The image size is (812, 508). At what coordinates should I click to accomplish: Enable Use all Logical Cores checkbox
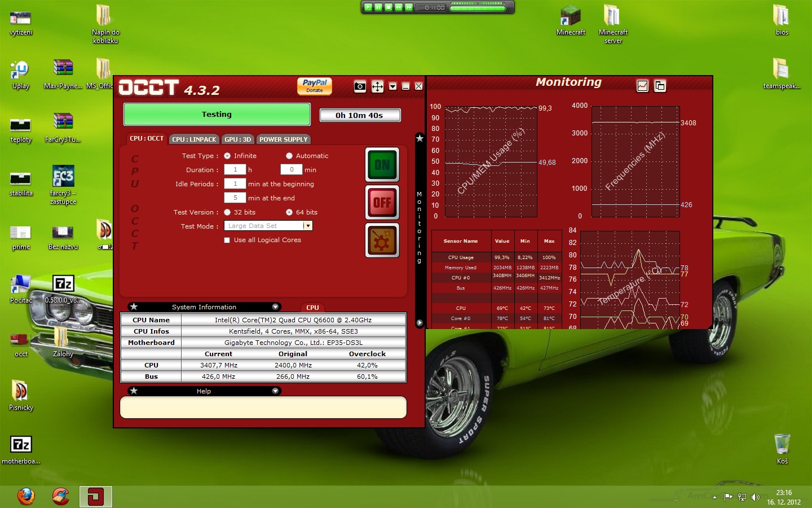pos(227,240)
